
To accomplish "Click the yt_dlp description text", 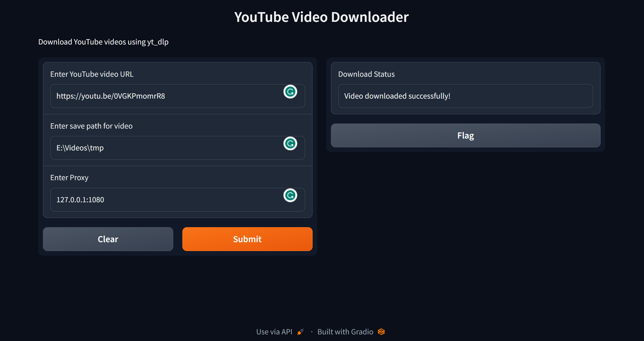I will [103, 42].
